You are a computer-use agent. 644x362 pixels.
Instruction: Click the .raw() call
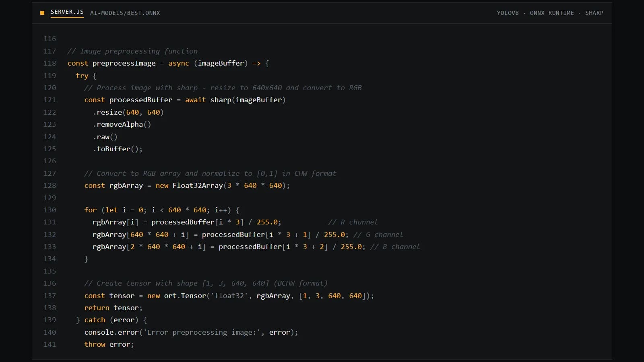tap(105, 137)
